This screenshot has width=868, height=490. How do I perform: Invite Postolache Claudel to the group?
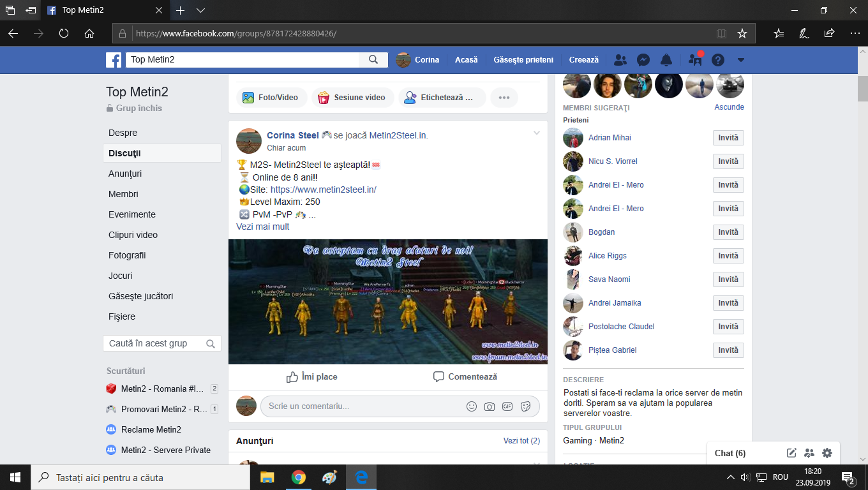pyautogui.click(x=728, y=327)
